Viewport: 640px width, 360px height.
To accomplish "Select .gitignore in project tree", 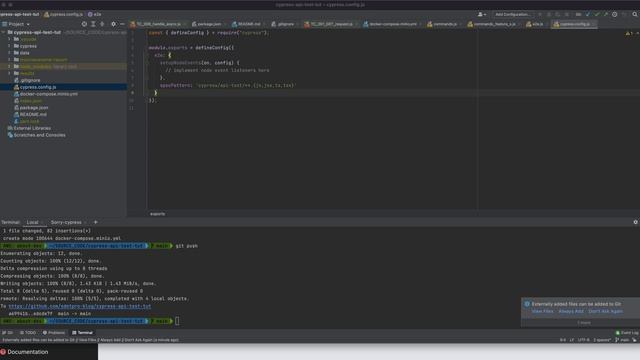I will 27,80.
